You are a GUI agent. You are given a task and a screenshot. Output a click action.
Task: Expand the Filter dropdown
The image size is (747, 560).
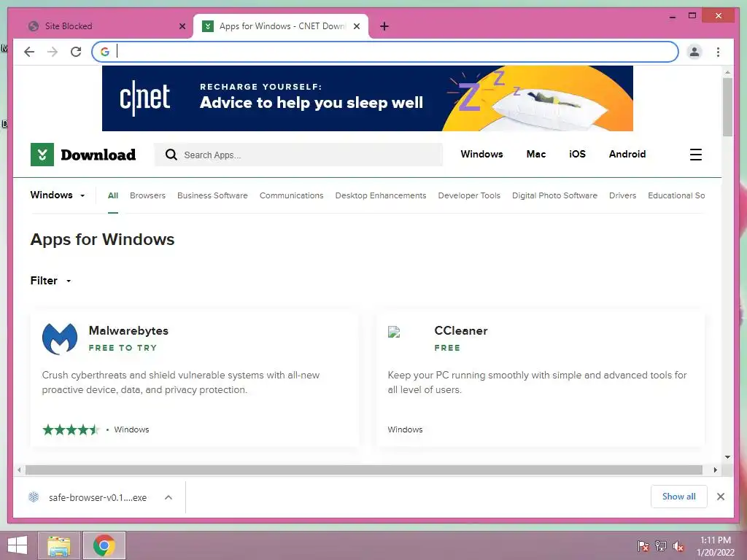[50, 281]
